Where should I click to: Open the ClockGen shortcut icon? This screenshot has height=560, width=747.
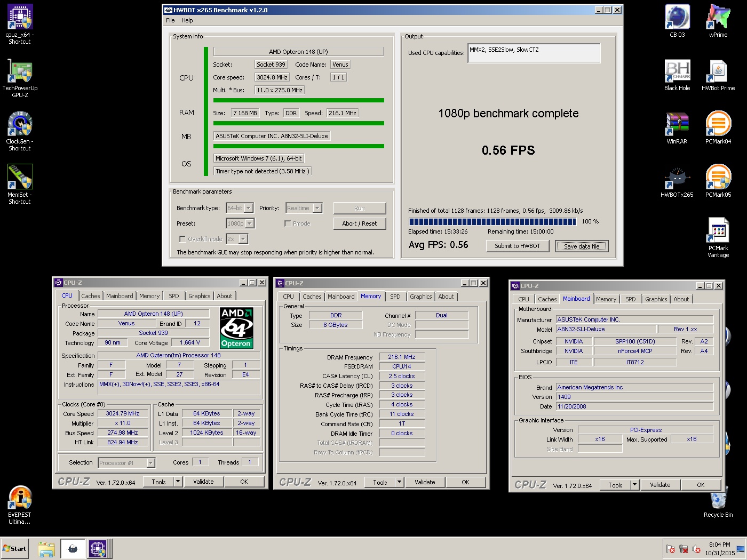[x=20, y=131]
